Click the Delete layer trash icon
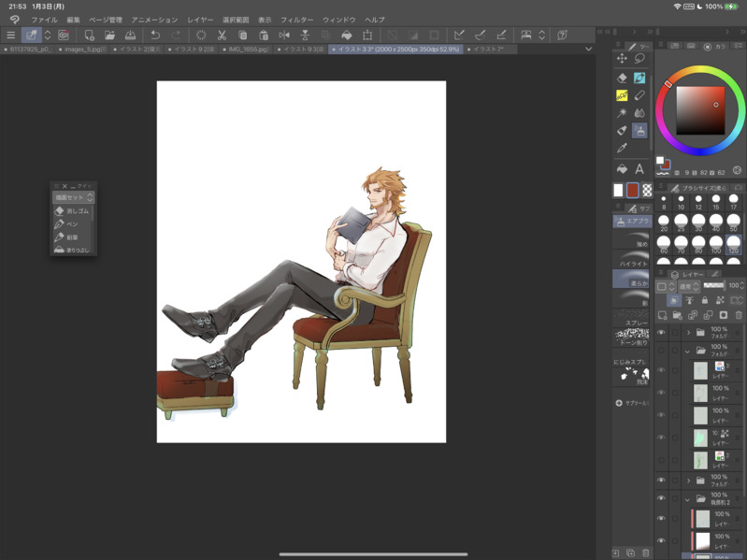The width and height of the screenshot is (747, 560). coord(738,316)
